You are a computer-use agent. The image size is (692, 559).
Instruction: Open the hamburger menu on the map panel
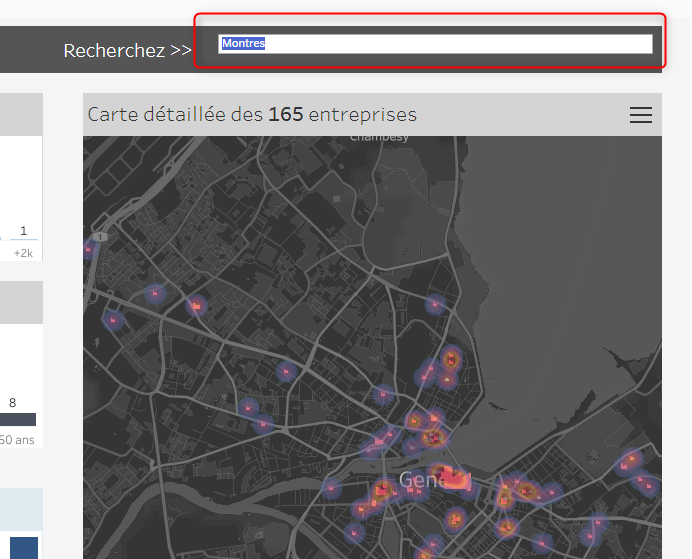[640, 115]
